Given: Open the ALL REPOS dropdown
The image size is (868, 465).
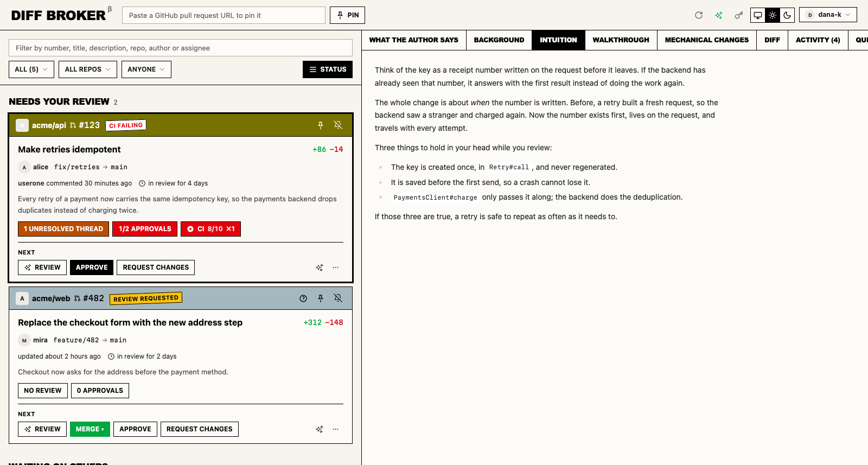Looking at the screenshot, I should pyautogui.click(x=88, y=69).
